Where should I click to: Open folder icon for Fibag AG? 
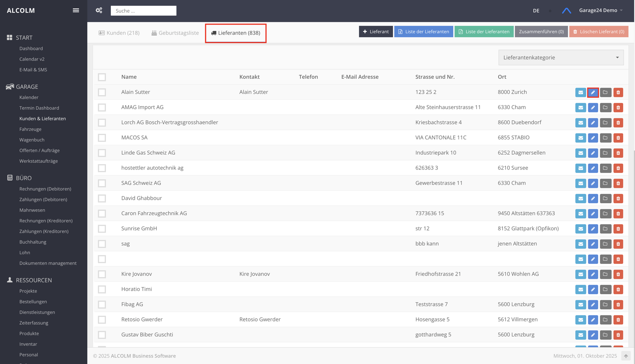(x=605, y=304)
